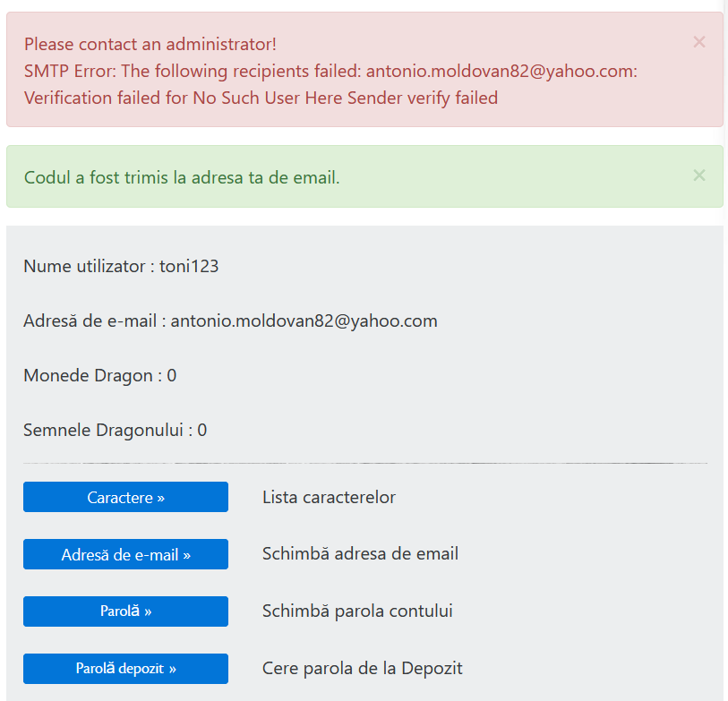Click the horizontal divider above the buttons
This screenshot has height=701, width=728.
[x=365, y=463]
